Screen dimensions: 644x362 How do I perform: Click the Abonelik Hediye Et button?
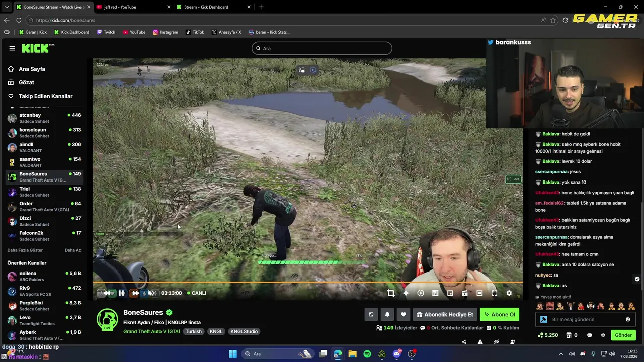tap(445, 314)
